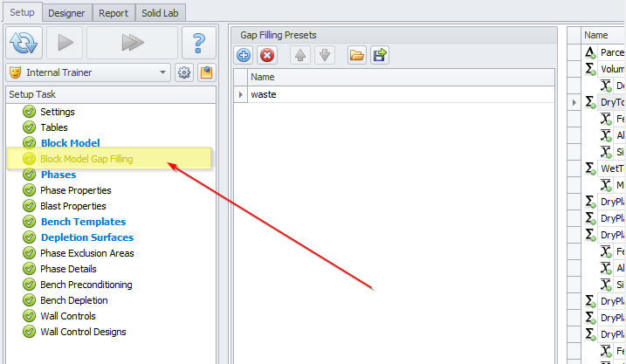626x364 pixels.
Task: Select Depletion Surfaces setup task
Action: click(86, 237)
